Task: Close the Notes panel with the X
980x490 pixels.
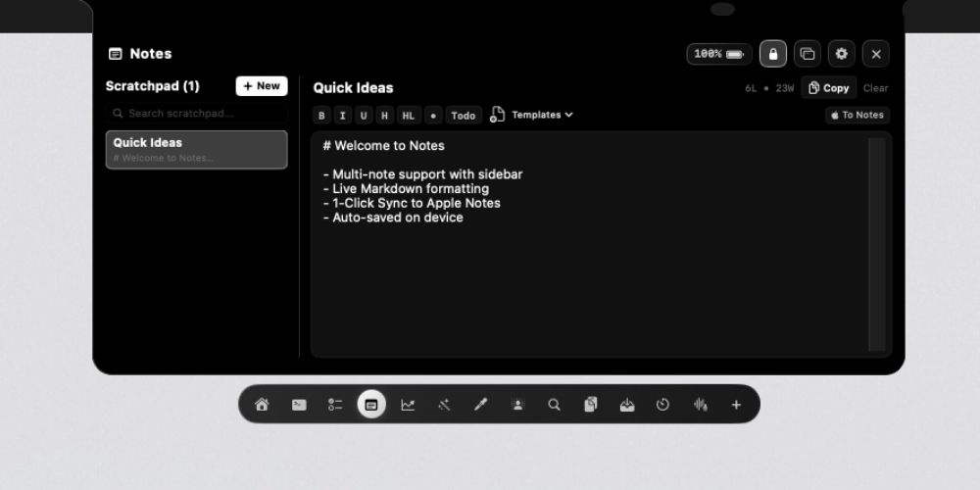Action: [x=875, y=54]
